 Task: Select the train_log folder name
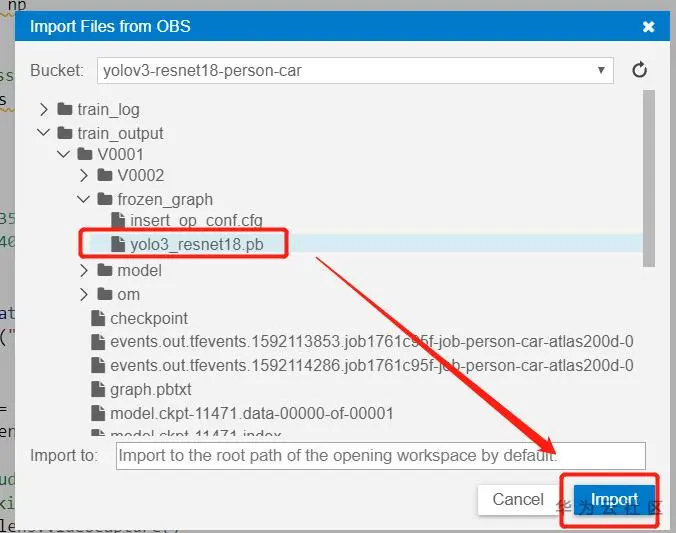tap(108, 110)
